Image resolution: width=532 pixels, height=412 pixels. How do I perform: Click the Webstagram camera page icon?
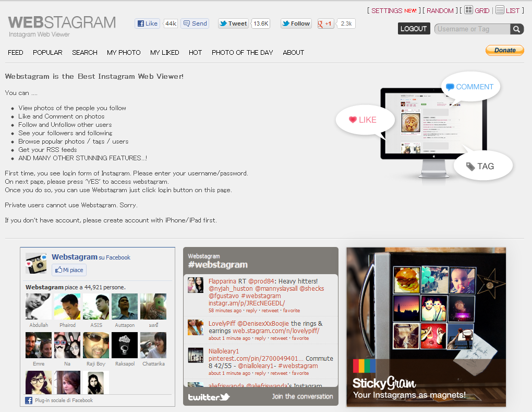(x=36, y=263)
